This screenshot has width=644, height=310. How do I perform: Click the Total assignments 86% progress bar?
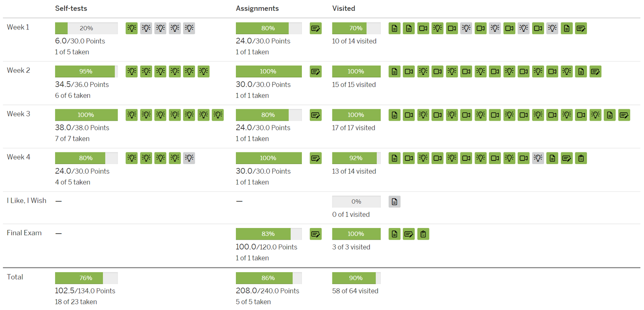tap(268, 278)
